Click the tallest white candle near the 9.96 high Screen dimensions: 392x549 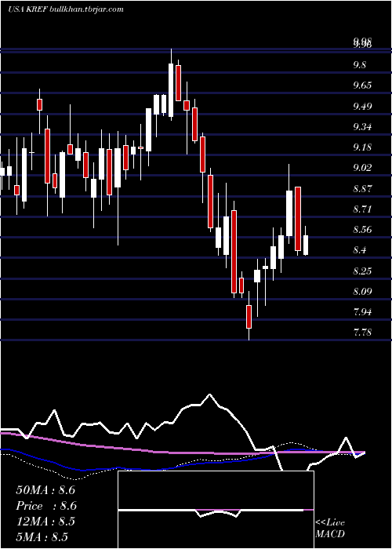(171, 90)
